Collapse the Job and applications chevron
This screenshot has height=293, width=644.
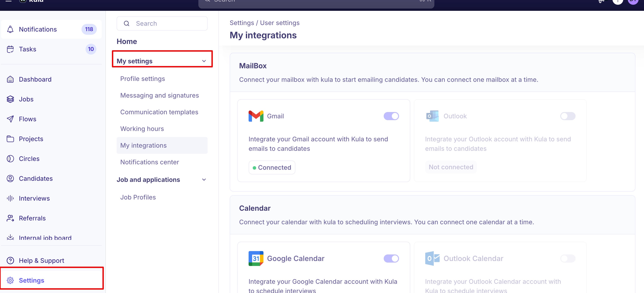click(x=204, y=180)
